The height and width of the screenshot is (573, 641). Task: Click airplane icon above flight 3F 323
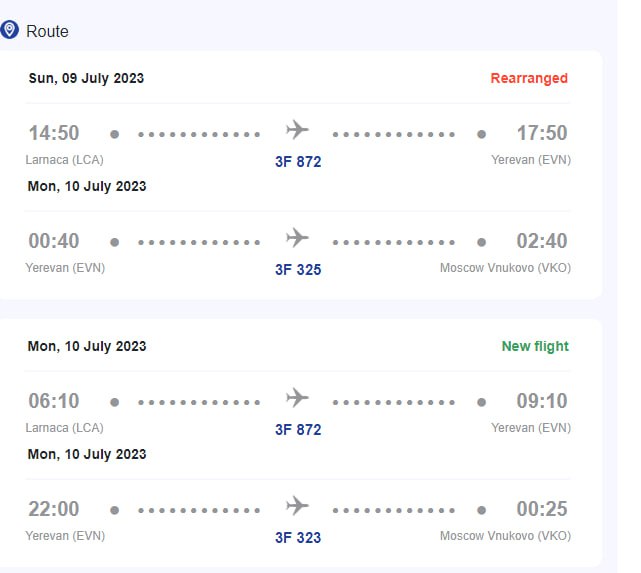(298, 506)
